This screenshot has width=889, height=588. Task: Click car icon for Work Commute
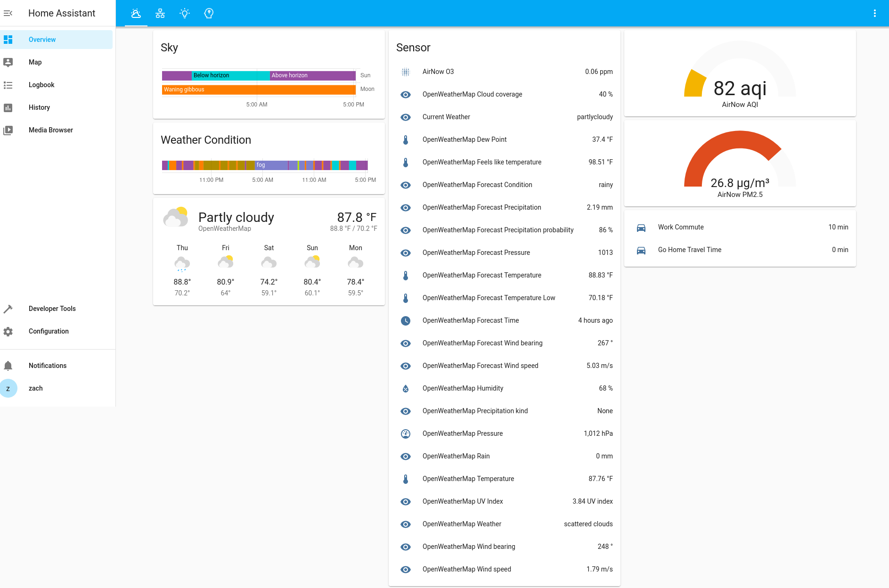click(641, 227)
